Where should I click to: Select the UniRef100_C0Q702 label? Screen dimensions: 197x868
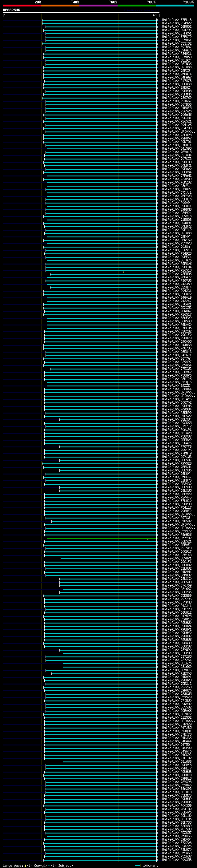click(177, 402)
